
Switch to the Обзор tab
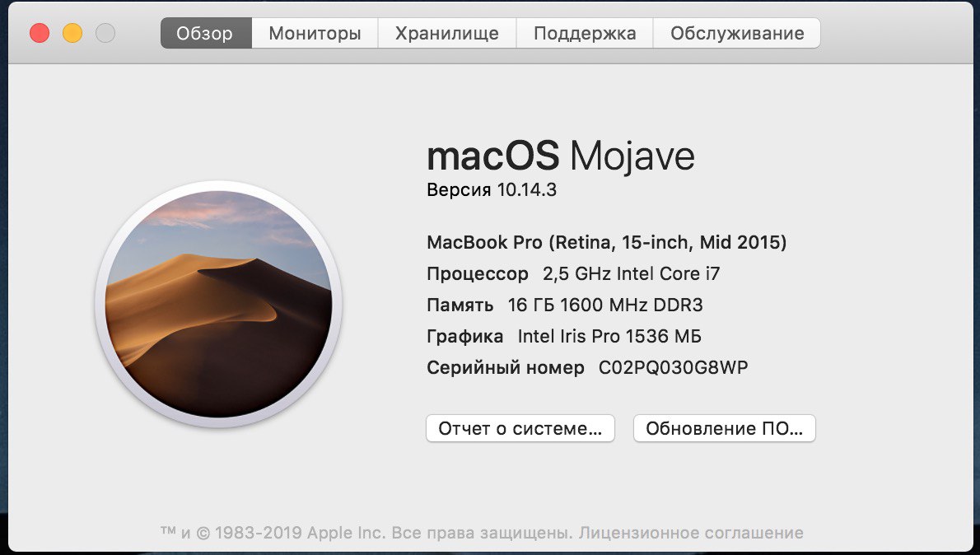(x=206, y=33)
